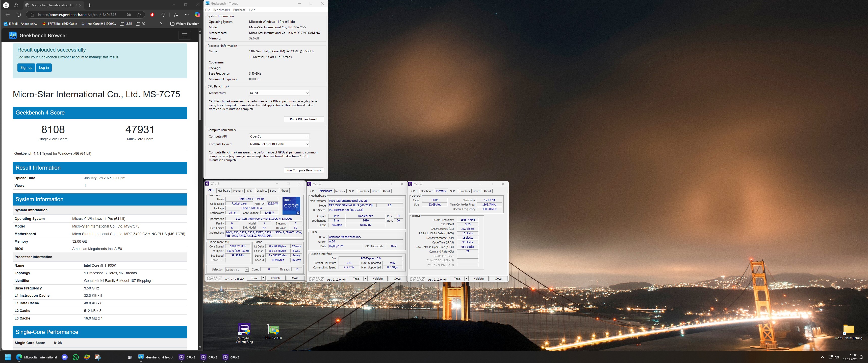The image size is (868, 363).
Task: Click the Geekbench Browser logo icon
Action: (13, 35)
